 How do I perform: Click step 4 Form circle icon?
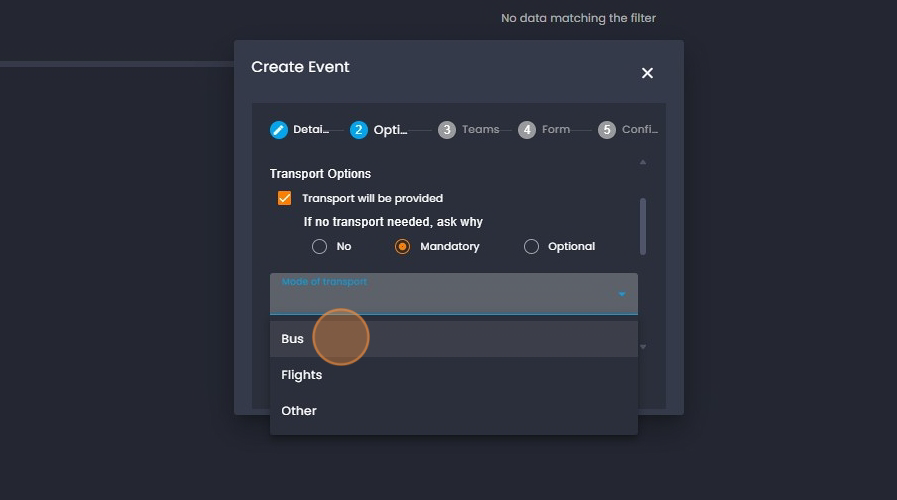click(x=527, y=130)
